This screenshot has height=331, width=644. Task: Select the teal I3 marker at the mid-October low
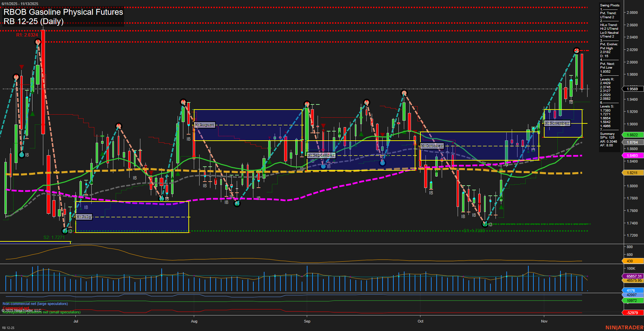(484, 224)
